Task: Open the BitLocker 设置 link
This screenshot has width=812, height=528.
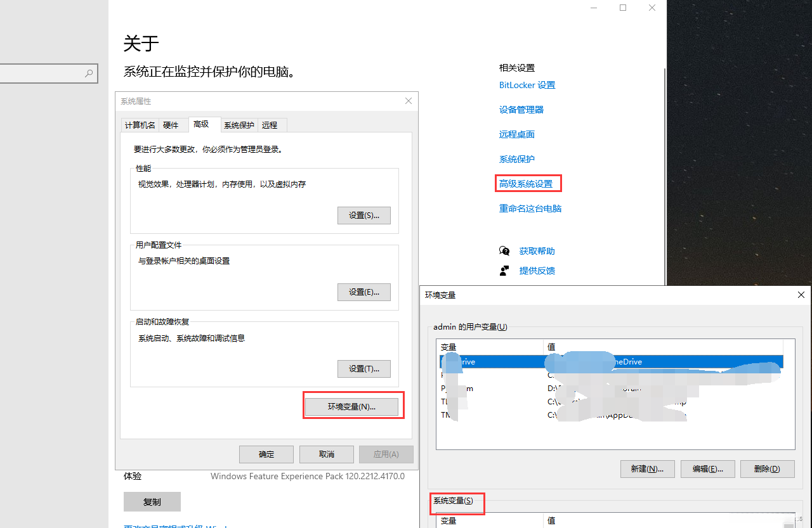Action: 527,85
